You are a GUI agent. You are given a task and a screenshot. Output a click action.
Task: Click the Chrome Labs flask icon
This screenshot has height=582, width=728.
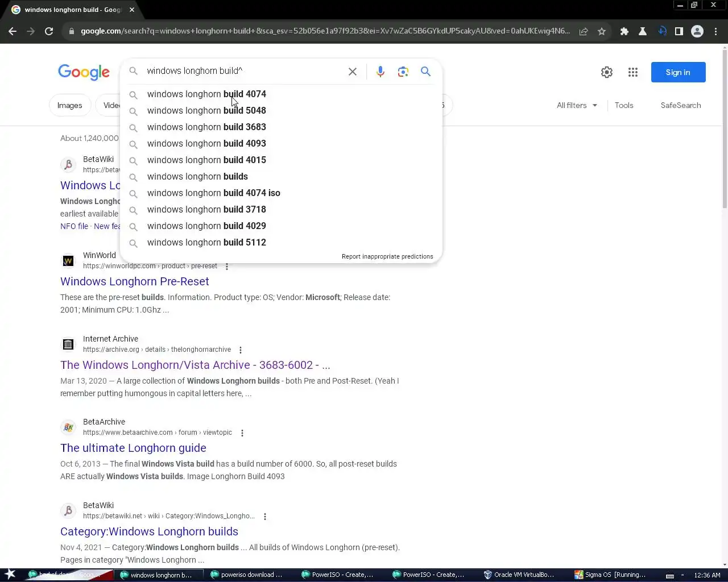click(x=643, y=31)
